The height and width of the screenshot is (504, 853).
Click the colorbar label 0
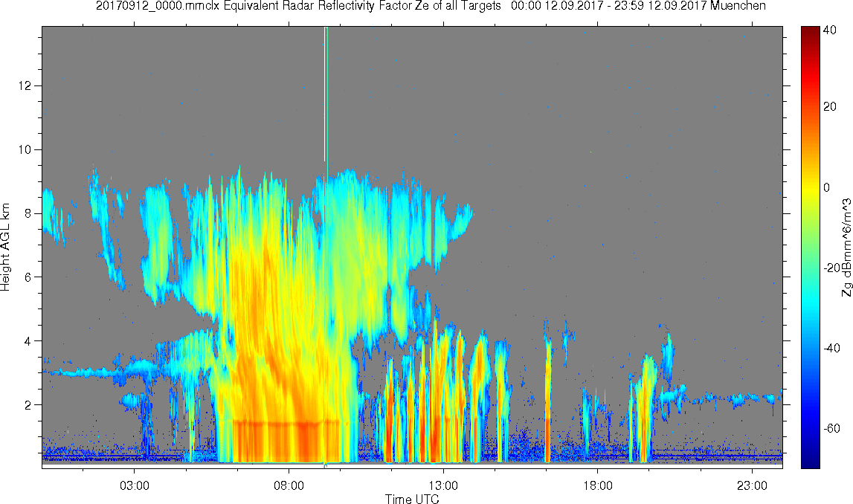tap(827, 187)
